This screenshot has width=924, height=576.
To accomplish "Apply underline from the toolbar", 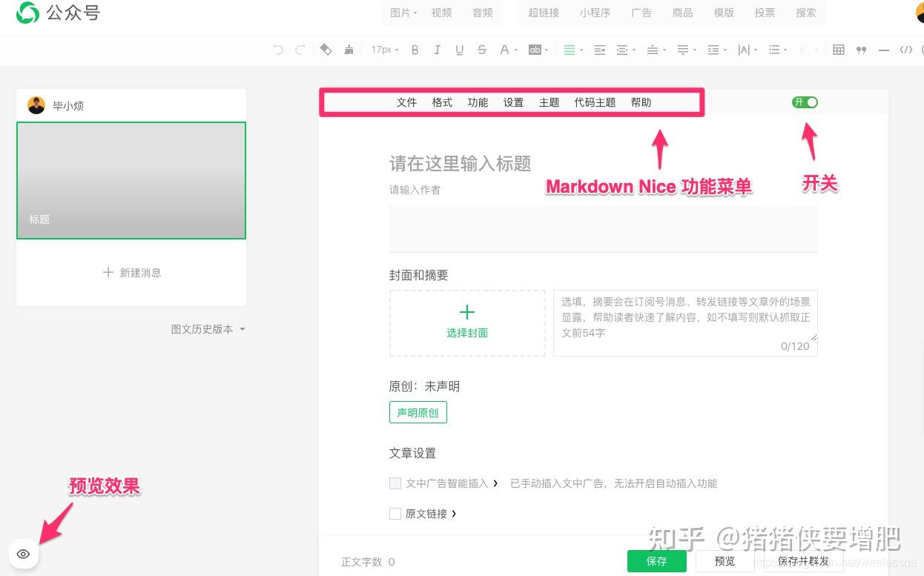I will coord(460,50).
